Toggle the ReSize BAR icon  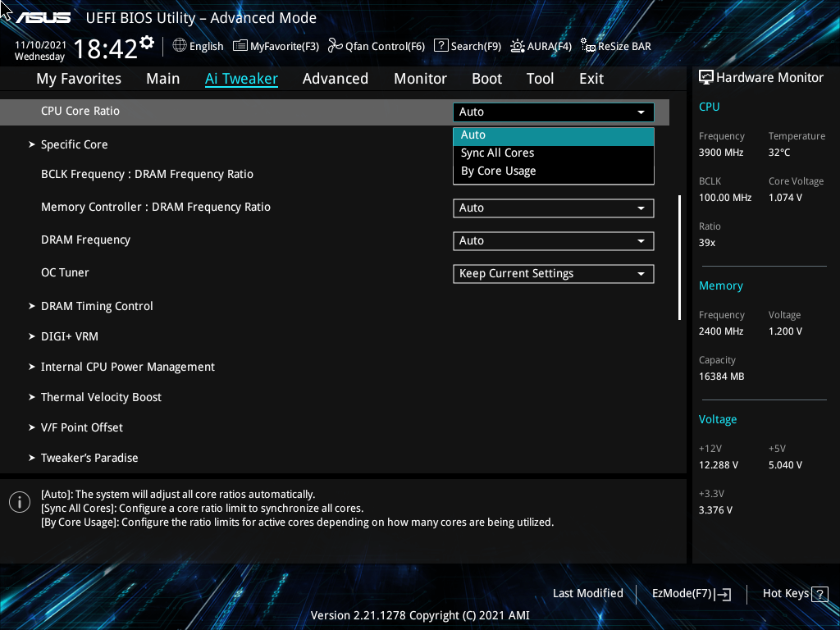[x=588, y=46]
